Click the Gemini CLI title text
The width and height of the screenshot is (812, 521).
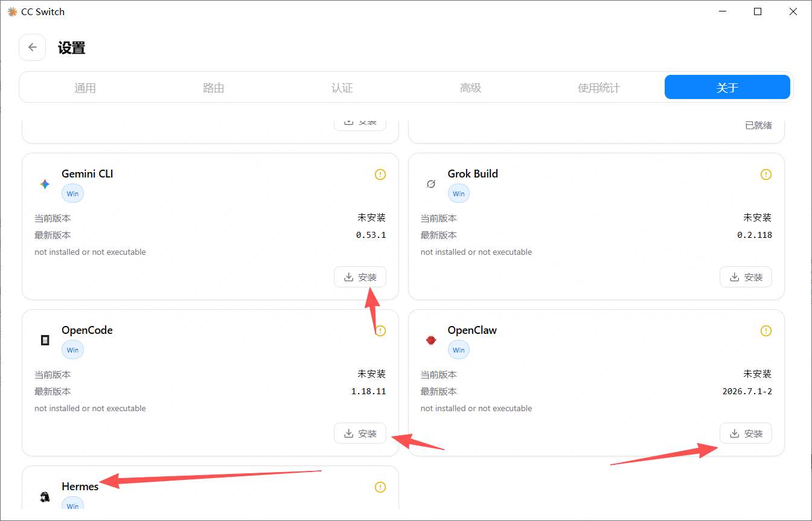click(x=88, y=174)
